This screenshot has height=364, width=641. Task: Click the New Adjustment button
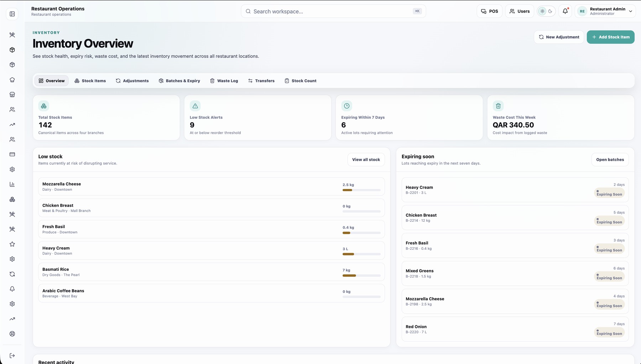559,37
